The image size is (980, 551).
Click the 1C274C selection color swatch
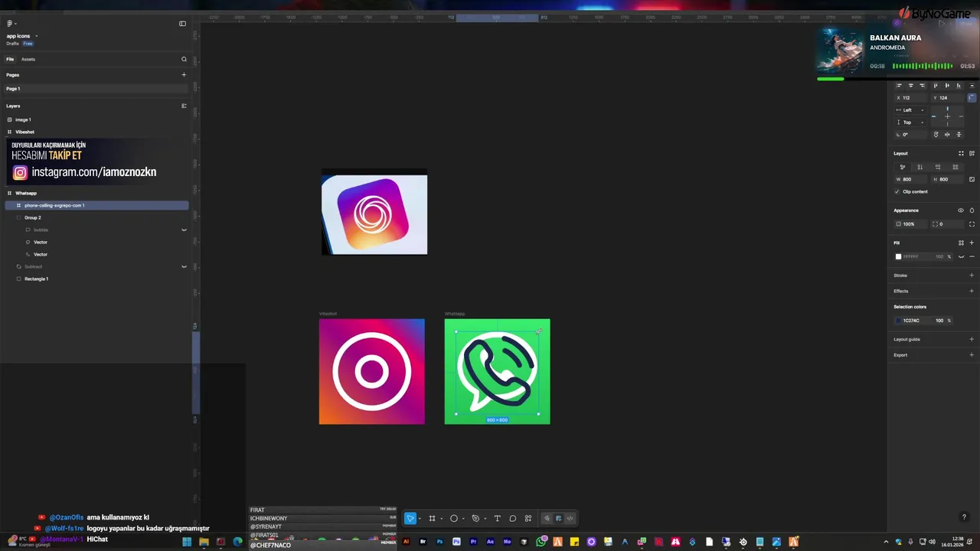coord(899,321)
